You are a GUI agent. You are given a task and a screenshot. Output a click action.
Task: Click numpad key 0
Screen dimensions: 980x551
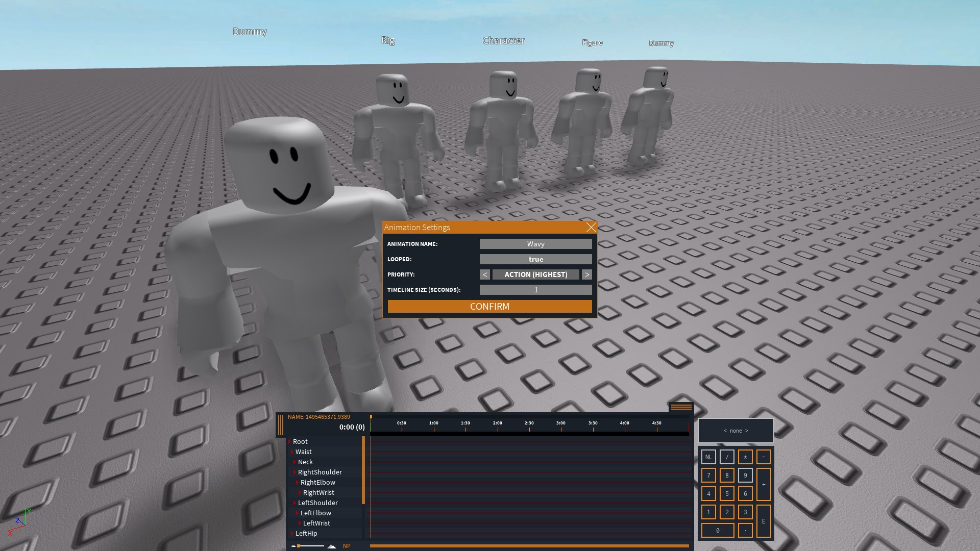coord(718,531)
